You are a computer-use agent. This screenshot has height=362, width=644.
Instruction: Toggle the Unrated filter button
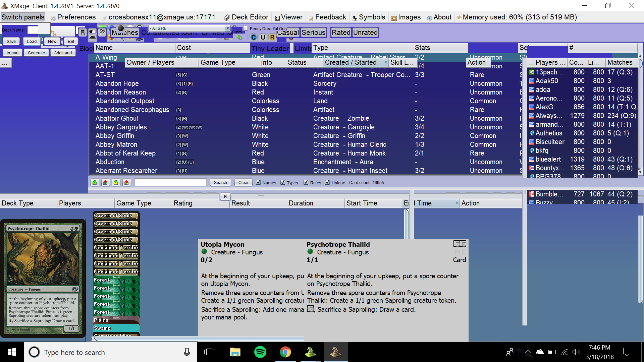point(365,33)
